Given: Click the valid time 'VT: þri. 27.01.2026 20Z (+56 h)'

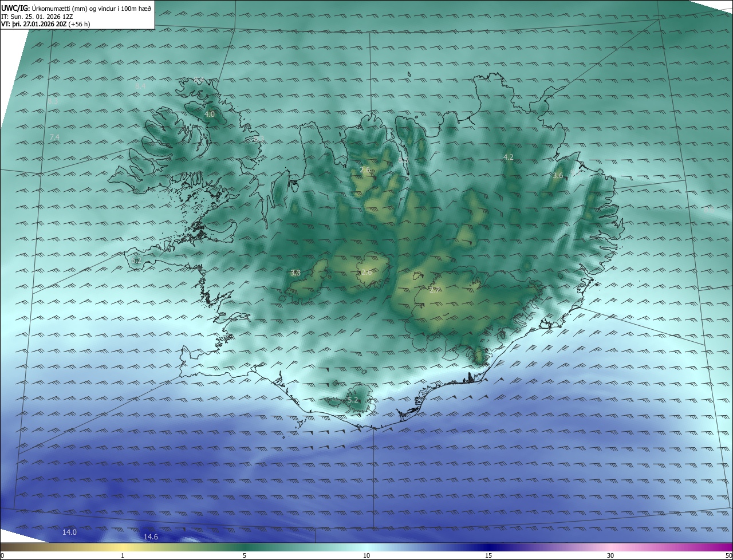Looking at the screenshot, I should point(46,24).
